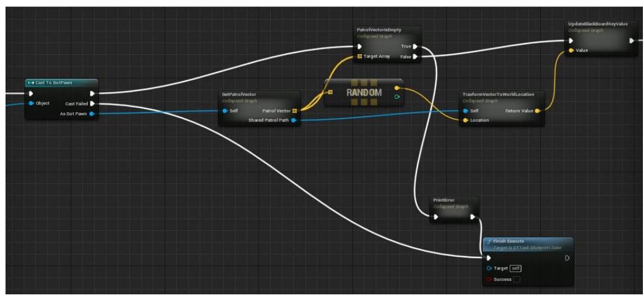Click the Return Value pin on TrasformVectorToWorldLocation
The height and width of the screenshot is (296, 644).
tap(537, 110)
